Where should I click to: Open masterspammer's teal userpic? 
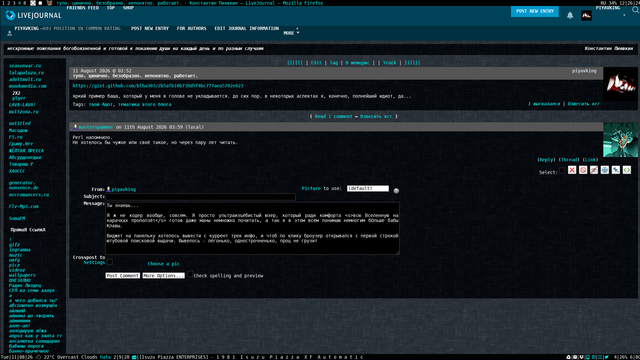coord(620,140)
